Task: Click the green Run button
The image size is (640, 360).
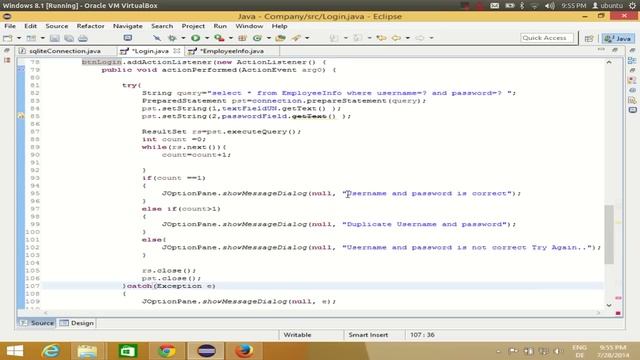Action: (x=196, y=38)
